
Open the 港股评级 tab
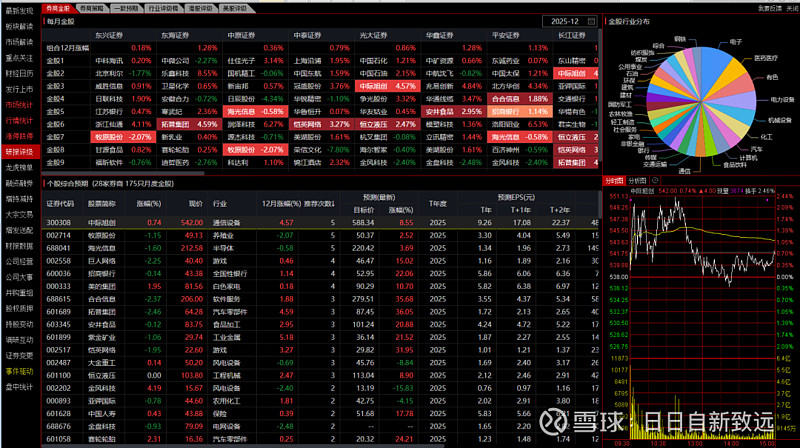(x=199, y=8)
